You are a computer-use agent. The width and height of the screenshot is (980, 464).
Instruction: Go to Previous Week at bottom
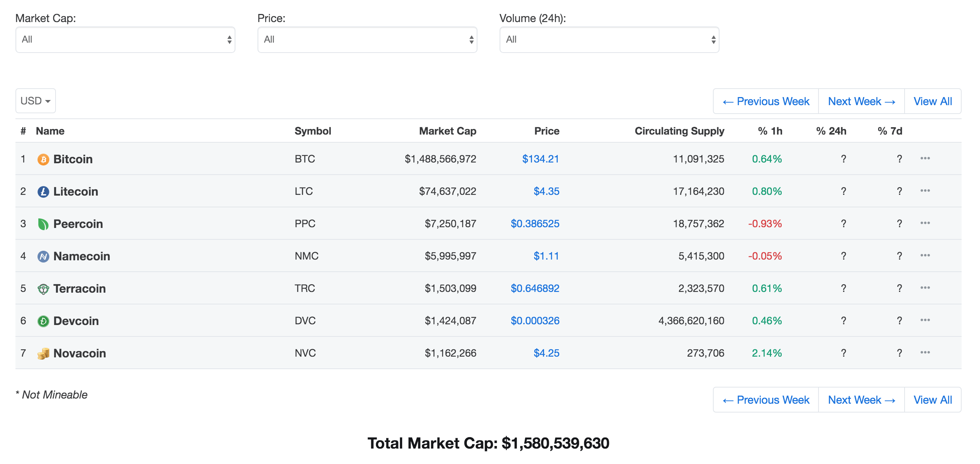point(766,400)
